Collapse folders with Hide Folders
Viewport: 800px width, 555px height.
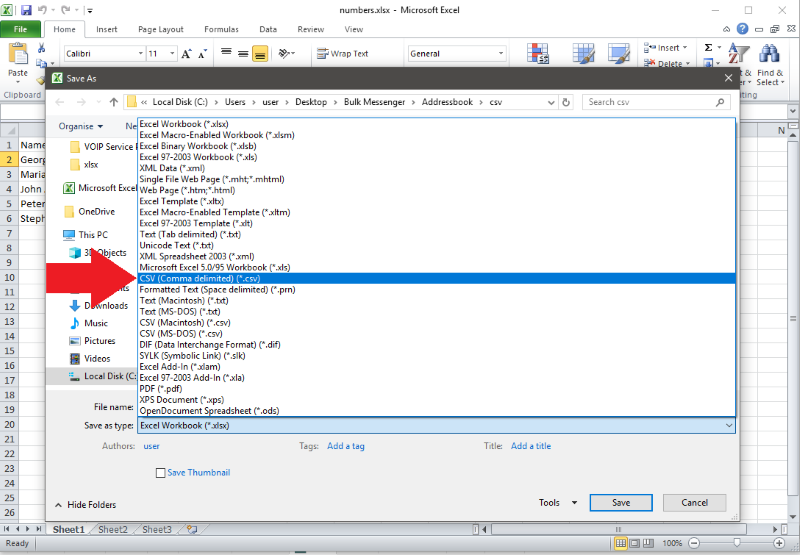pyautogui.click(x=85, y=505)
